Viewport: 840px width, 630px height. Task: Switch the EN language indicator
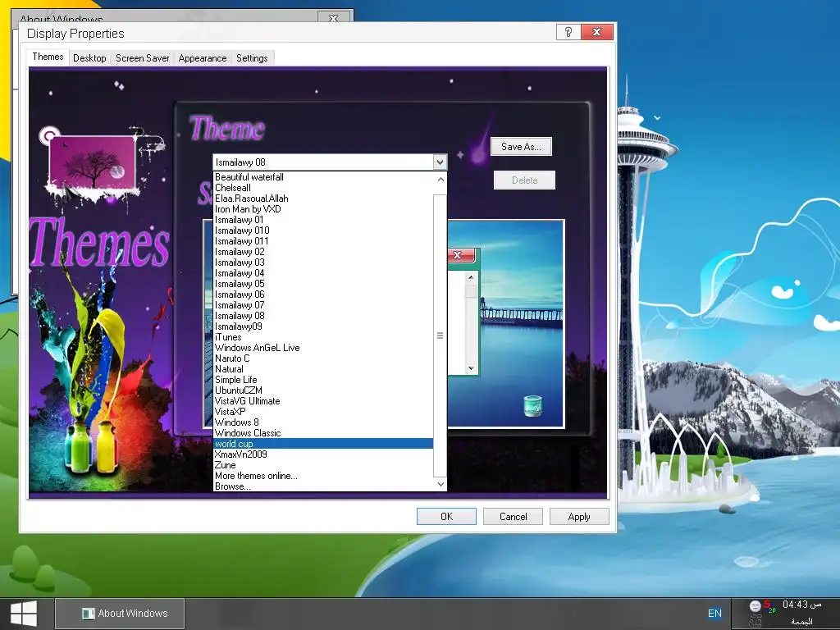714,614
